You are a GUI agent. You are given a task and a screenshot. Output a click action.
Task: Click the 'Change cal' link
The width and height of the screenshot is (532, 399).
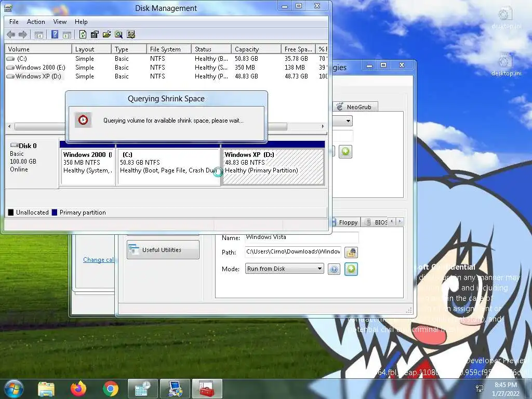tap(98, 260)
